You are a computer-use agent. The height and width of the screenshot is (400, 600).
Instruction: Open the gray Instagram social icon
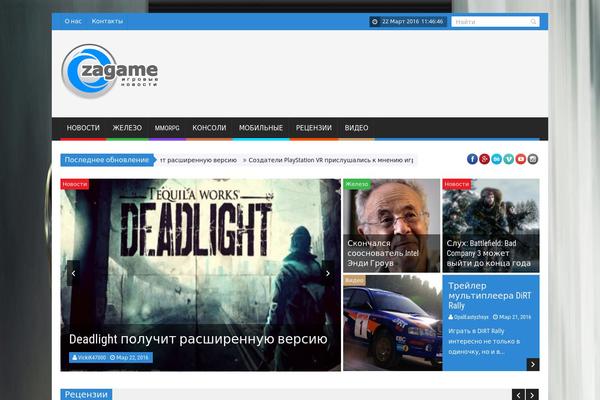pyautogui.click(x=533, y=159)
